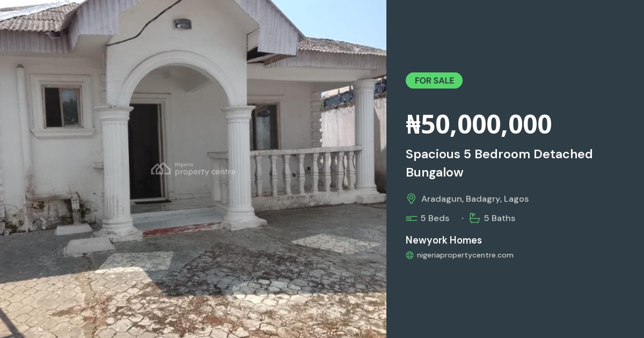Click the dot separator between Beds and Baths

462,218
